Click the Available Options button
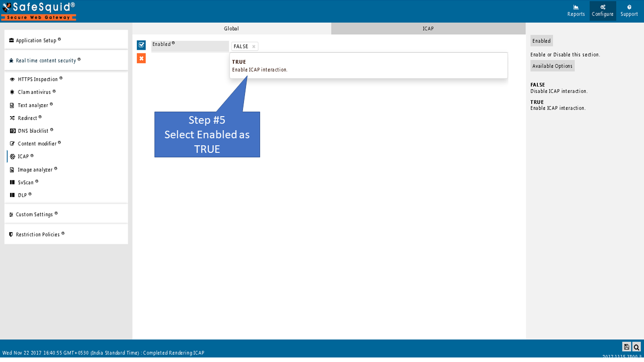Viewport: 644px width, 362px height. (x=552, y=66)
